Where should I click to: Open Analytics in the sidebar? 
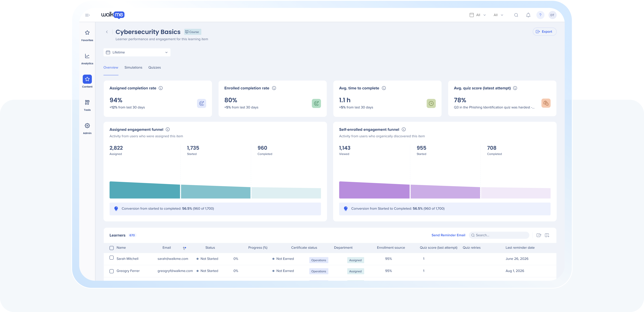[x=87, y=59]
